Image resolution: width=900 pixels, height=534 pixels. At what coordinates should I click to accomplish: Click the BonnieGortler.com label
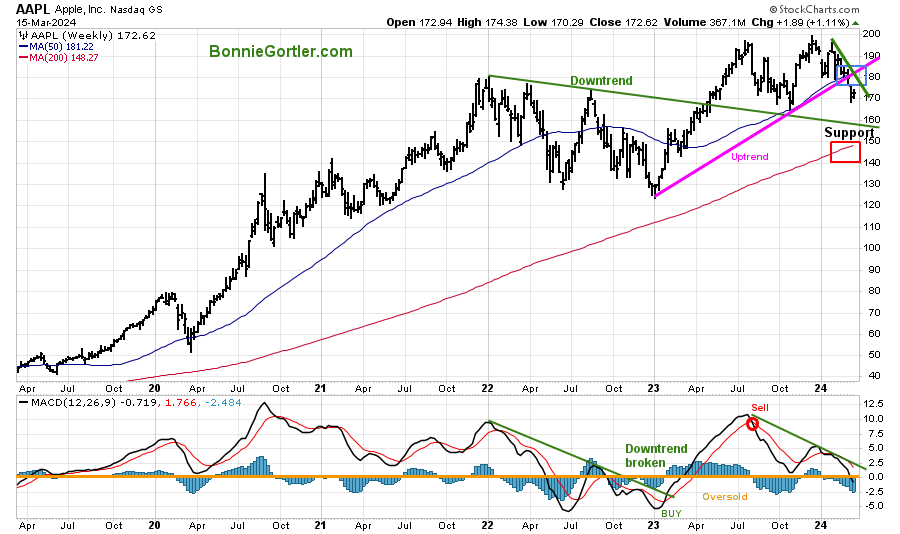click(x=281, y=52)
